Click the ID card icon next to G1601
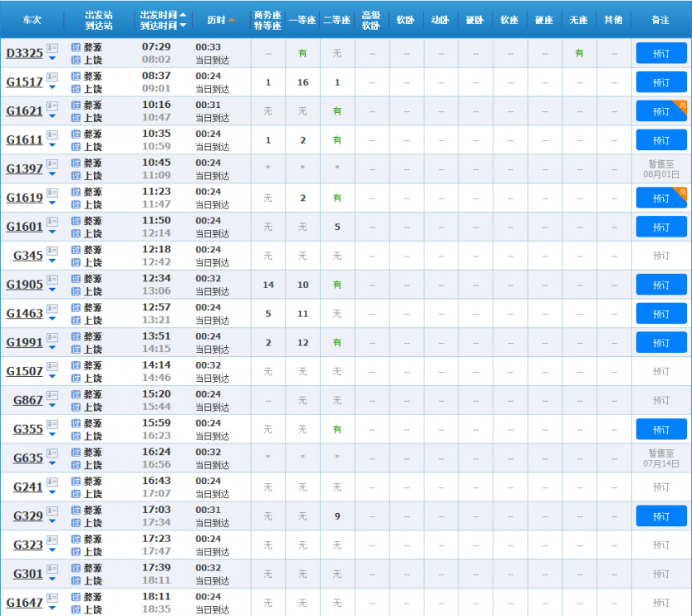The width and height of the screenshot is (692, 616). pyautogui.click(x=52, y=222)
